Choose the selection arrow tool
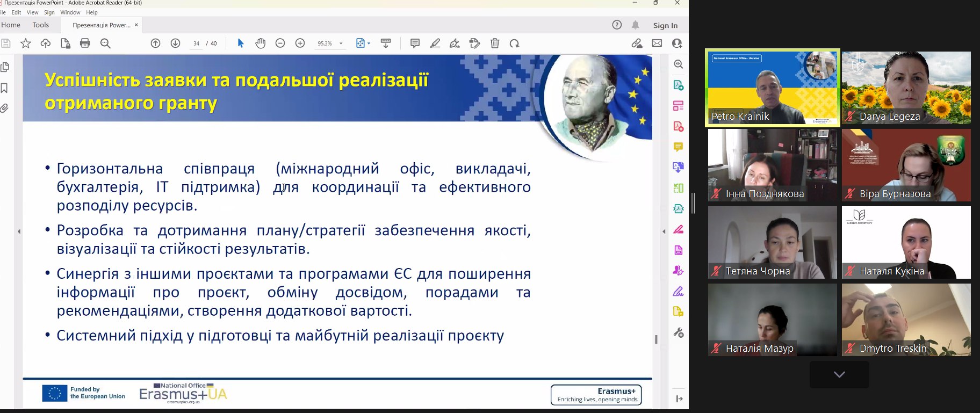980x413 pixels. (241, 44)
